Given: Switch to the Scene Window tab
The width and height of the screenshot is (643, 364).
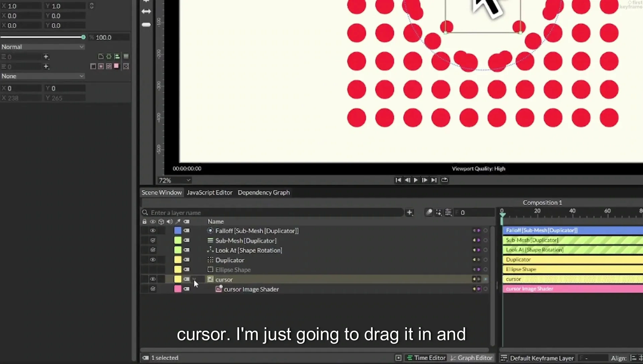Looking at the screenshot, I should tap(161, 192).
